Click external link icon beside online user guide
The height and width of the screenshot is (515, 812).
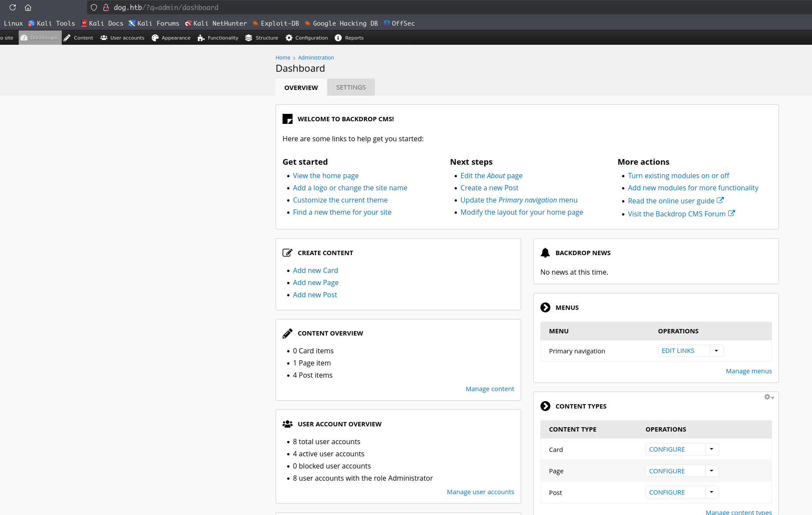click(720, 200)
